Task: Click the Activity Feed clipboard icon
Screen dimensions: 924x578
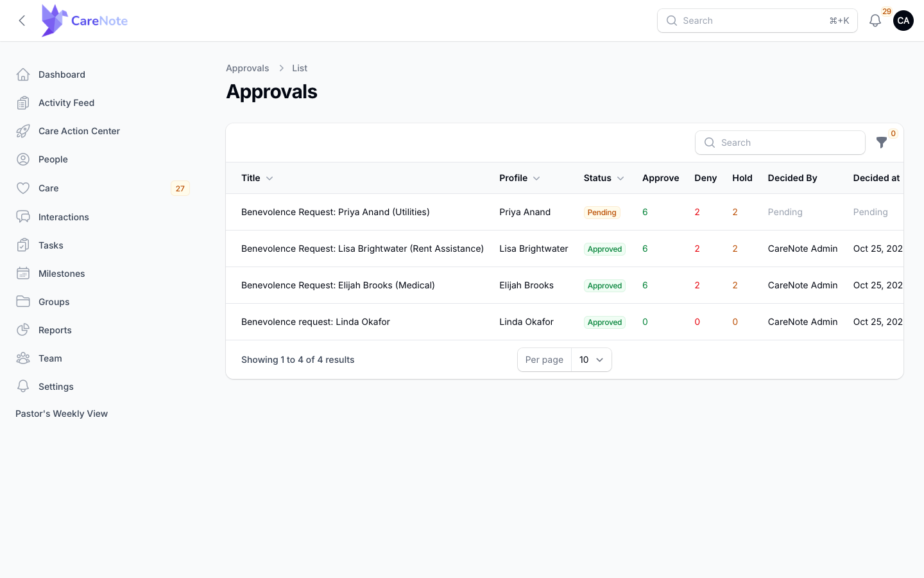Action: coord(23,103)
